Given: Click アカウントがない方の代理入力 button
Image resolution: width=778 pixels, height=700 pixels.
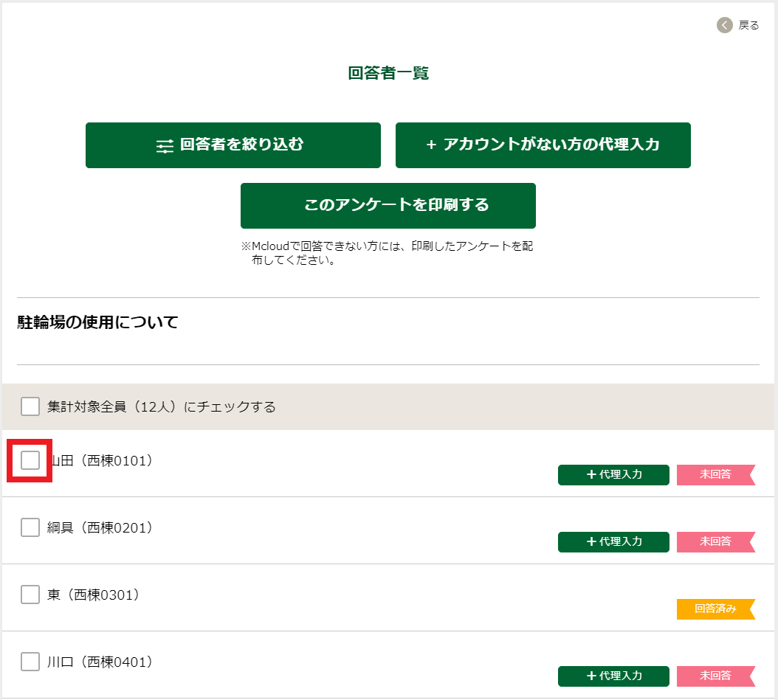Looking at the screenshot, I should pyautogui.click(x=543, y=145).
